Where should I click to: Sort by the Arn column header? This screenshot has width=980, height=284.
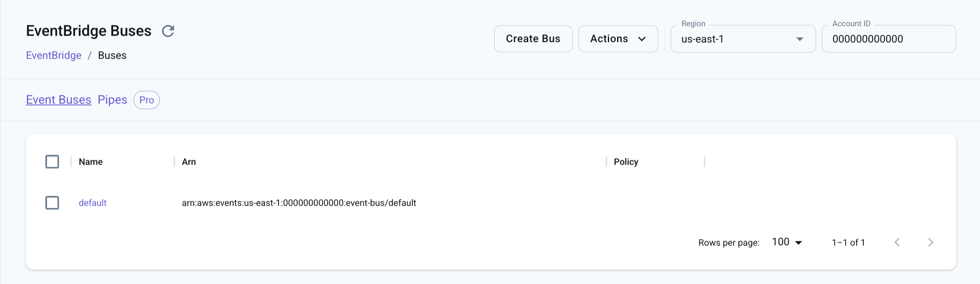click(189, 162)
